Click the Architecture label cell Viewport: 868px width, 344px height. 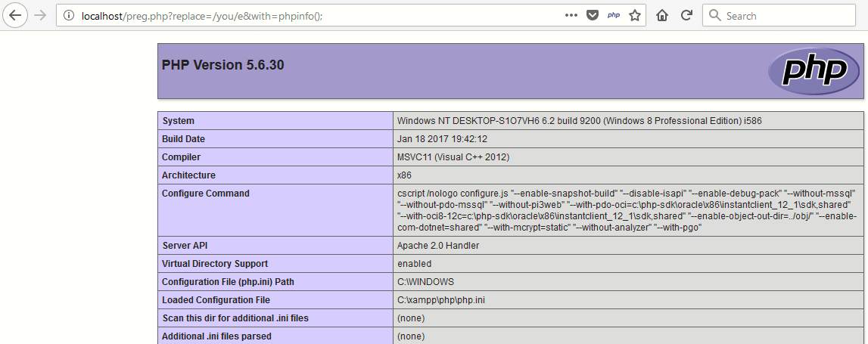275,175
